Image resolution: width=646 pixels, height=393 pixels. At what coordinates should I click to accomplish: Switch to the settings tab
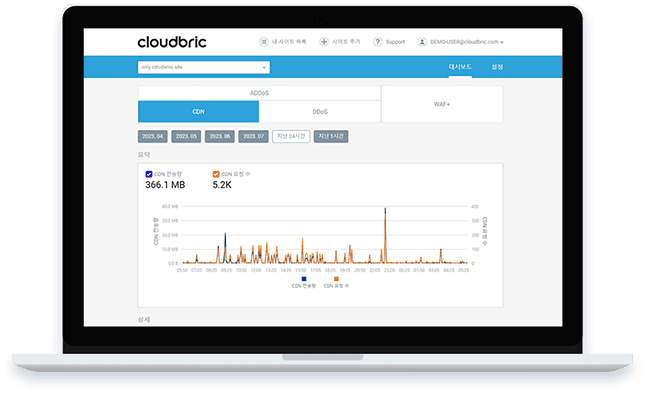[x=497, y=67]
